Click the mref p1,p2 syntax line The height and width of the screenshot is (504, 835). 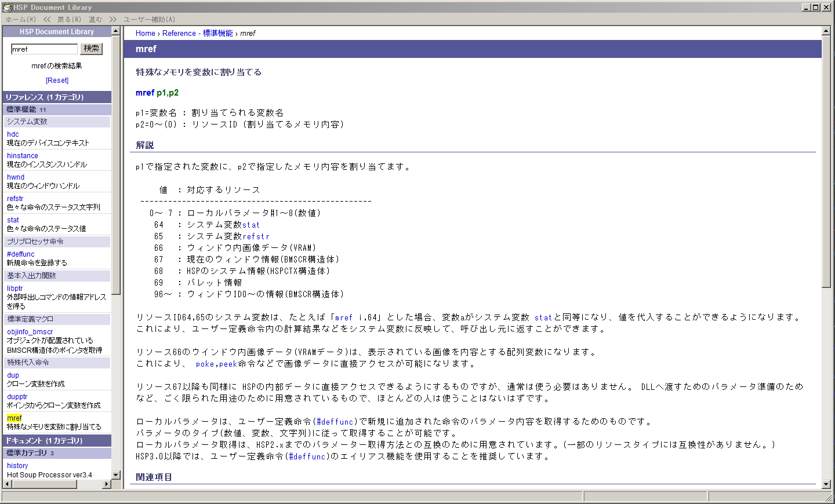(x=157, y=93)
